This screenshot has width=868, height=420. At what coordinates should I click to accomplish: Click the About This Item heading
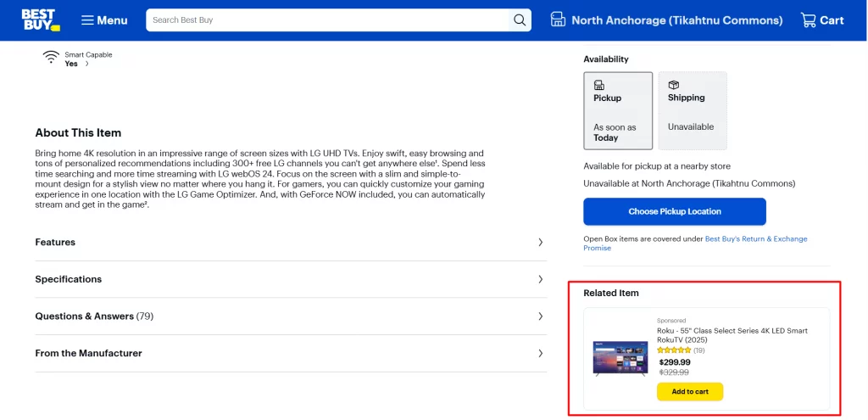pos(78,133)
